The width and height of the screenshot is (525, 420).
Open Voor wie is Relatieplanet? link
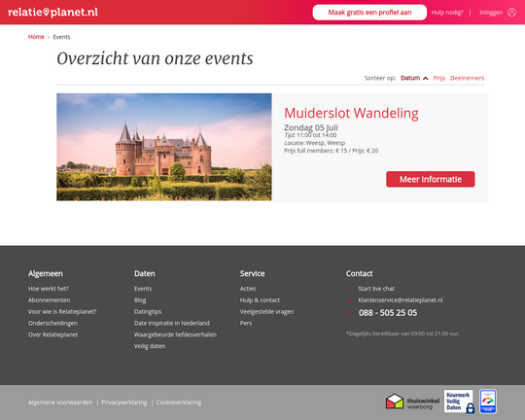coord(62,311)
